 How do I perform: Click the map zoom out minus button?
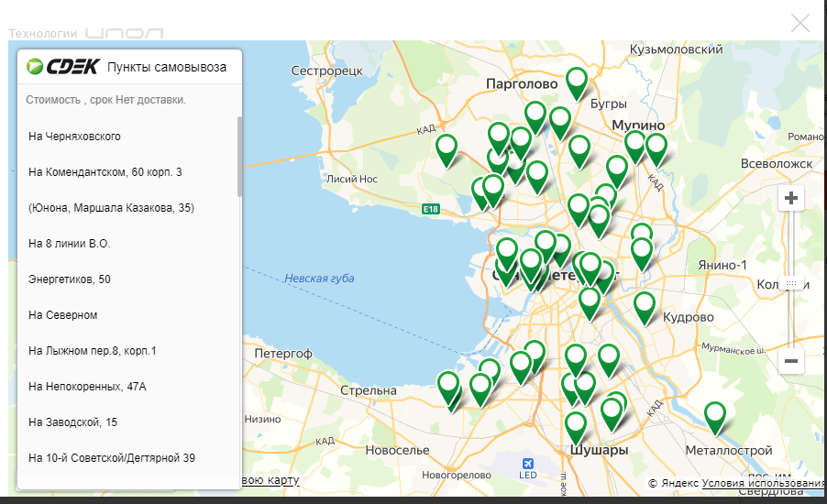coord(791,361)
